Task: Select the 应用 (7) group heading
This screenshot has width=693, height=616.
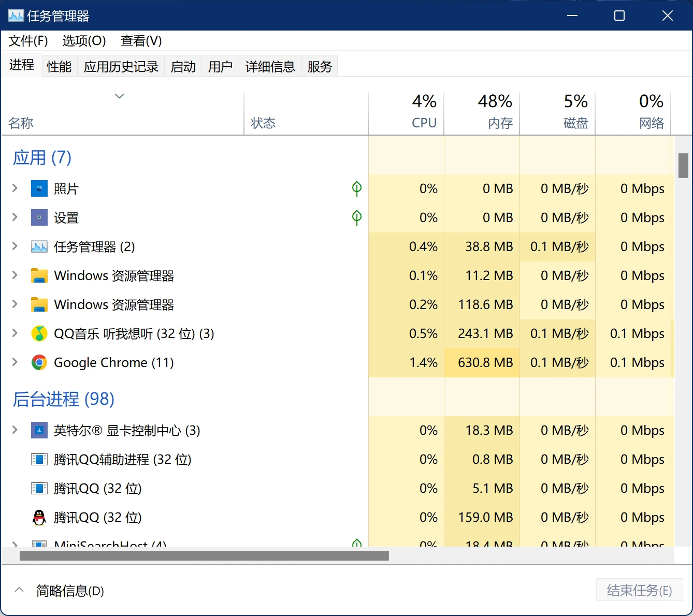Action: click(42, 157)
